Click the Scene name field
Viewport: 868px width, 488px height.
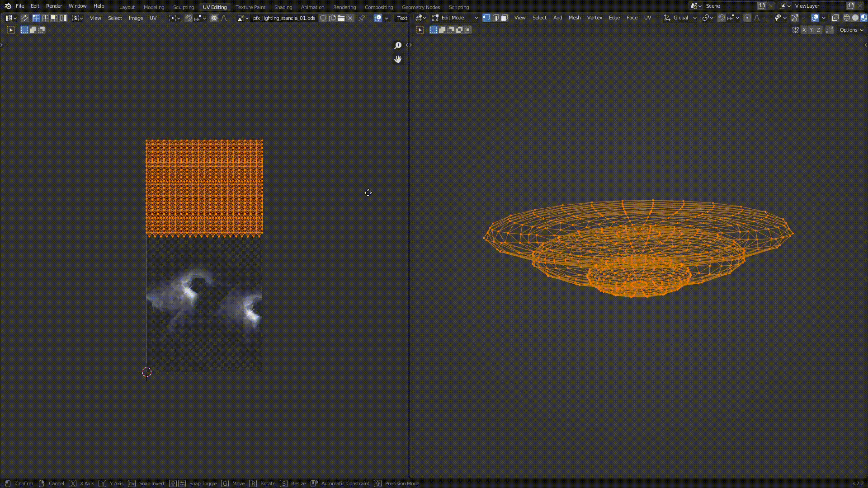click(x=729, y=6)
